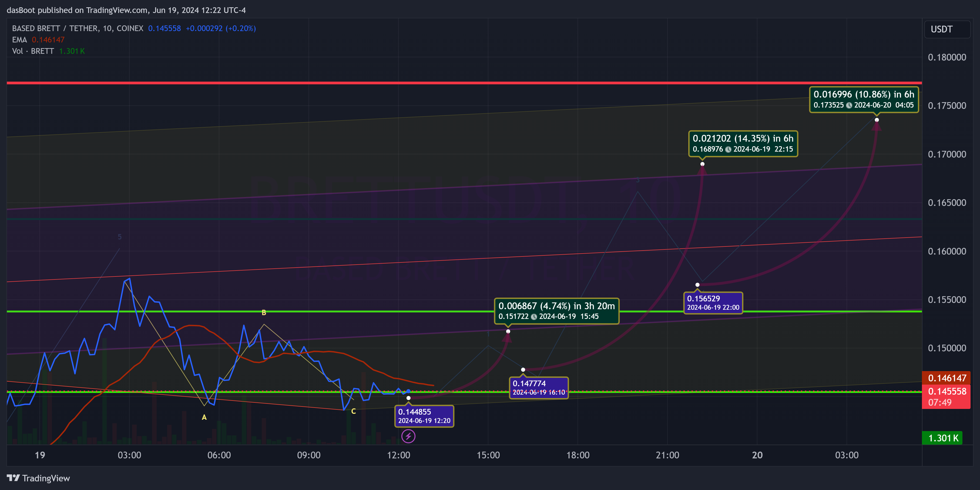This screenshot has width=980, height=490.
Task: Click the 'Vol · BRETT' indicator label
Action: coord(33,51)
